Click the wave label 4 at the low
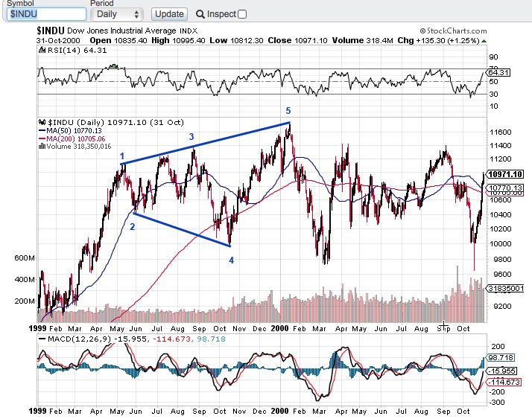 pos(231,260)
